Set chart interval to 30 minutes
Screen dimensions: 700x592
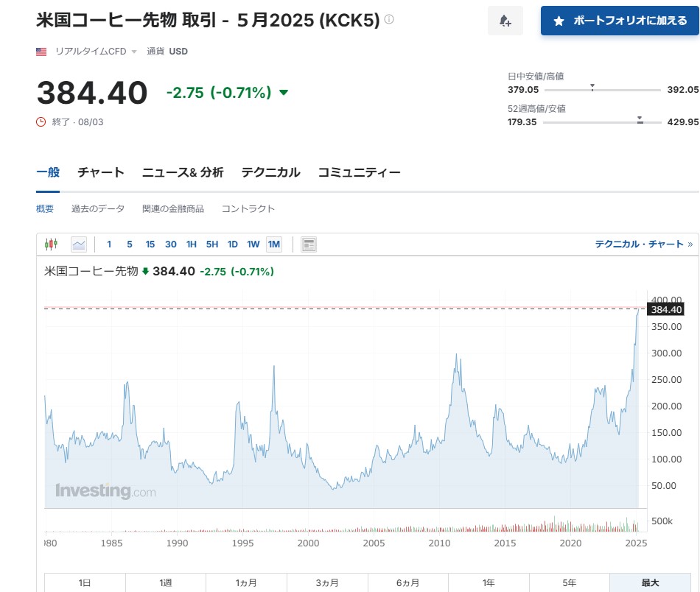[x=170, y=244]
